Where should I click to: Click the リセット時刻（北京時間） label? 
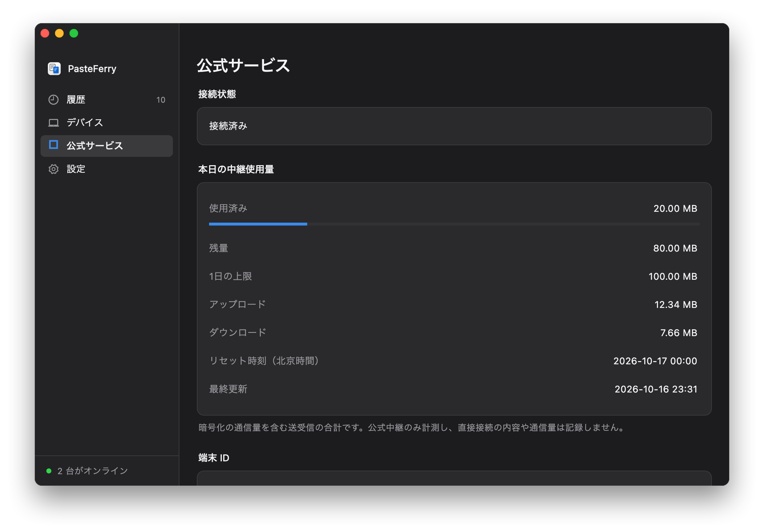(265, 361)
